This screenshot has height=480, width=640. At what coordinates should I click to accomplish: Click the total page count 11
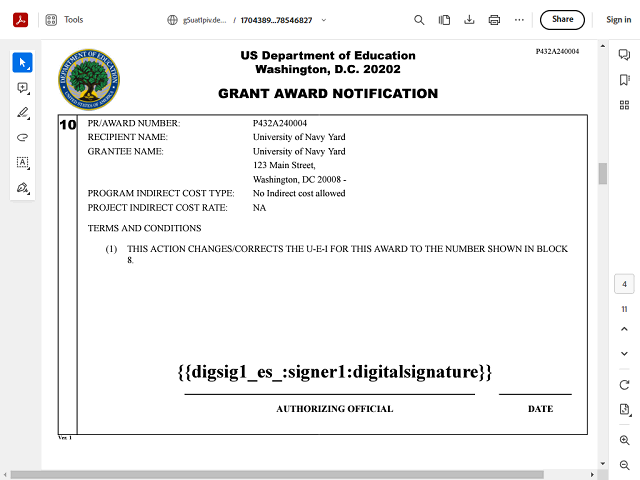(624, 309)
